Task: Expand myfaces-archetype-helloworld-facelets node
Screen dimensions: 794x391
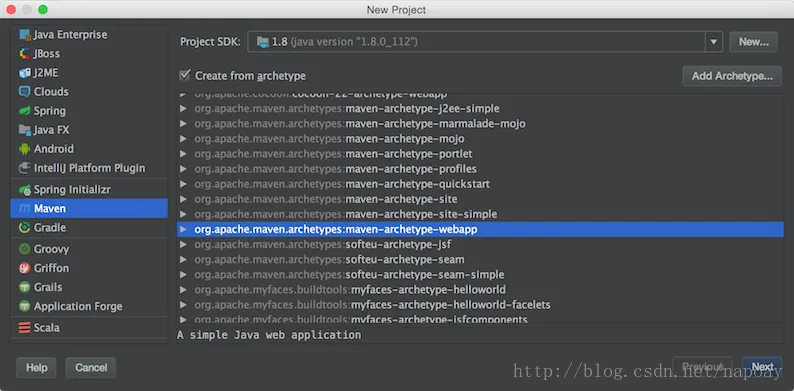Action: pyautogui.click(x=183, y=305)
